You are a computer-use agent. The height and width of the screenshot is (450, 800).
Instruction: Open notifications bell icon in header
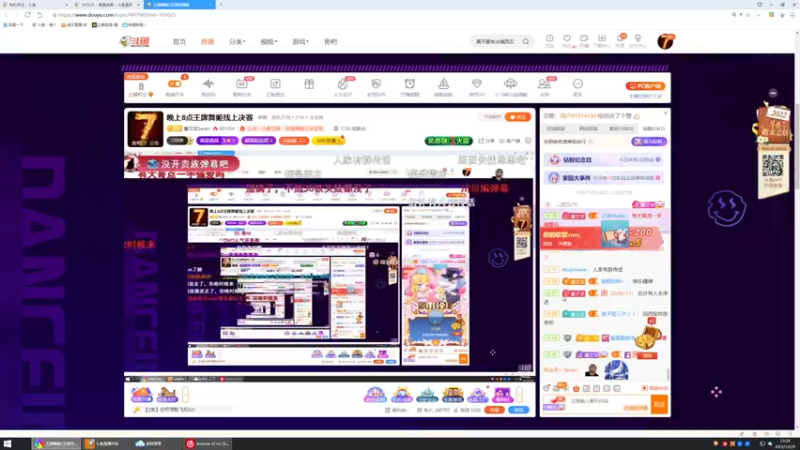[620, 39]
